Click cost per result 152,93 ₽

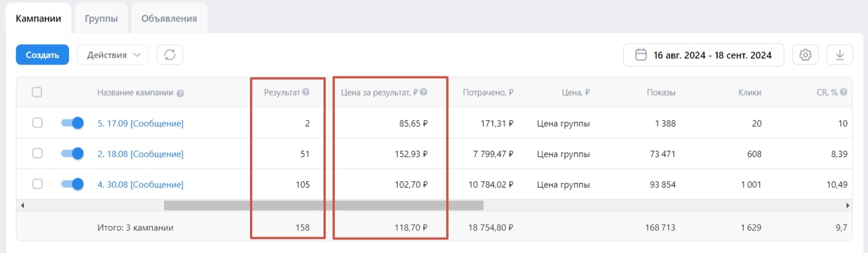pos(410,154)
